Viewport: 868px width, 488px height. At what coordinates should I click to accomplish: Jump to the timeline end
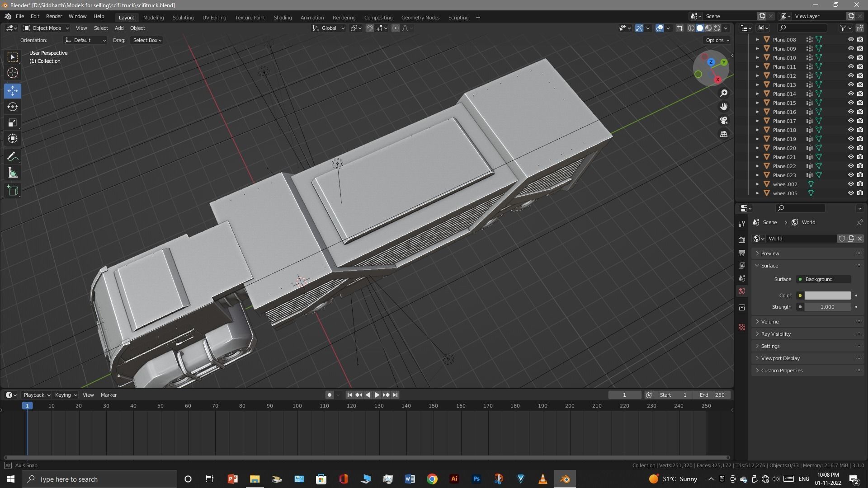395,395
